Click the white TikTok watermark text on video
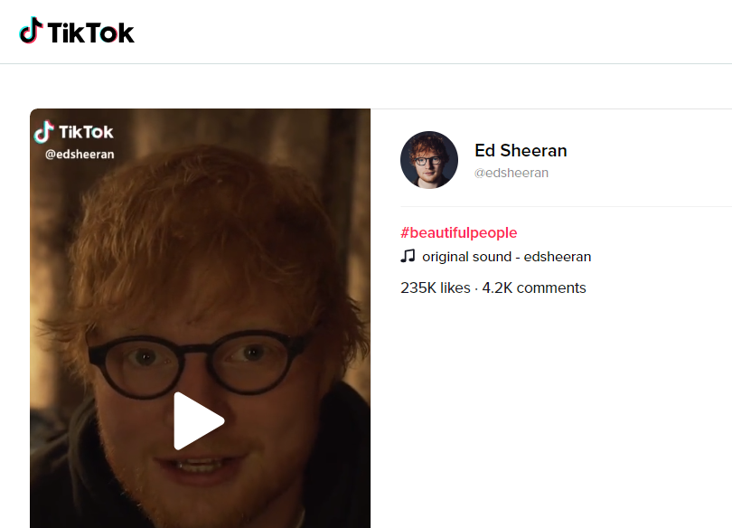The height and width of the screenshot is (528, 732). click(x=86, y=132)
